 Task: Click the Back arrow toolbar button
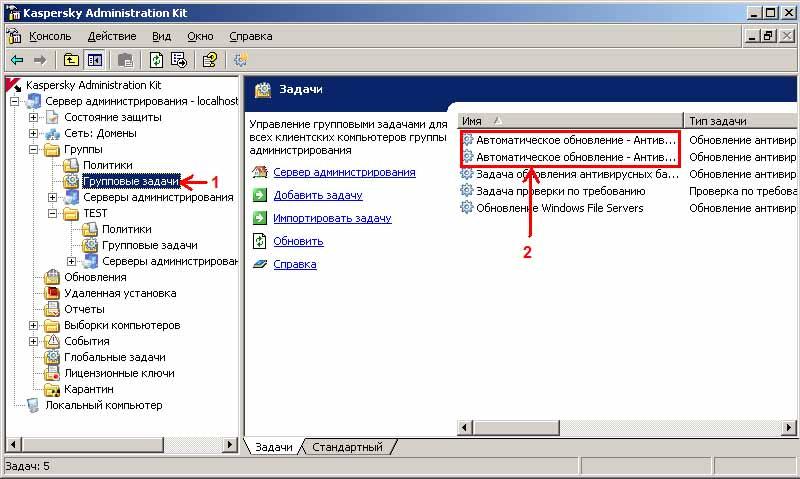coord(17,60)
